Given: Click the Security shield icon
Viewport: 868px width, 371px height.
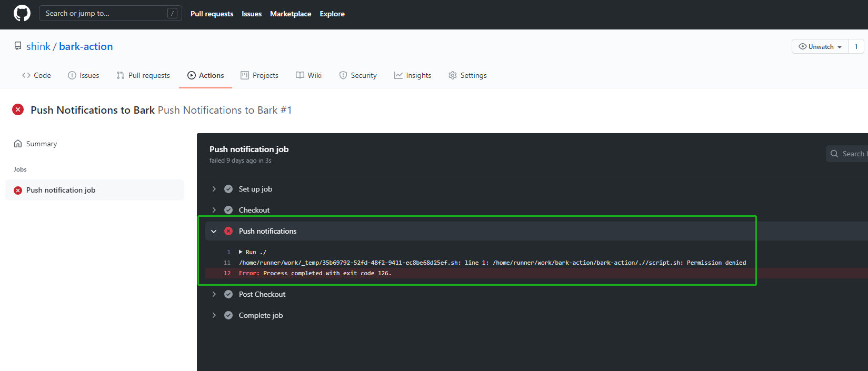Looking at the screenshot, I should click(343, 75).
